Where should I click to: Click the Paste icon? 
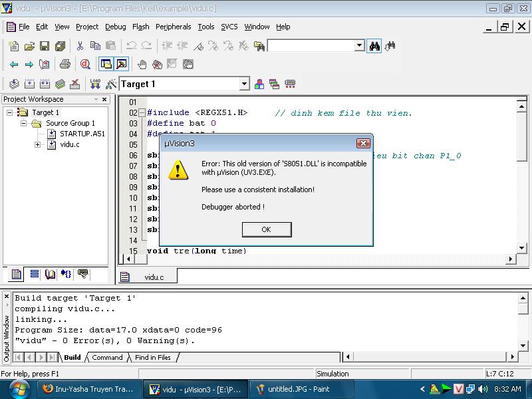coord(110,46)
